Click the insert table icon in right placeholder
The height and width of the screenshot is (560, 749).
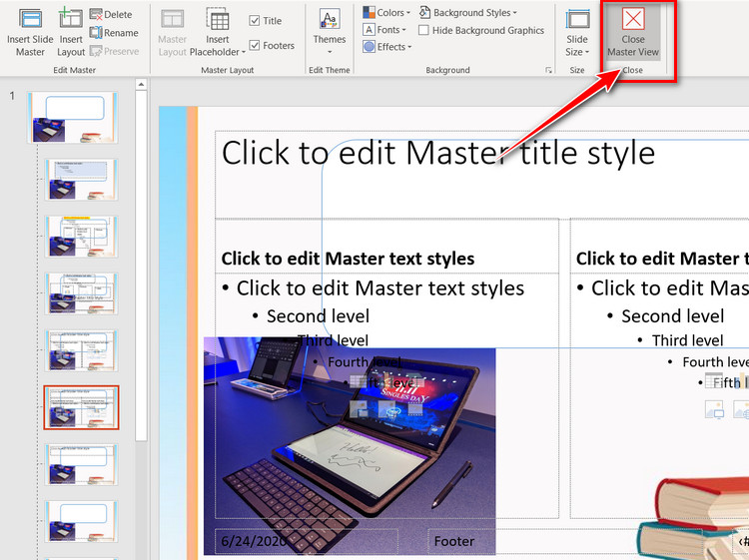(713, 381)
